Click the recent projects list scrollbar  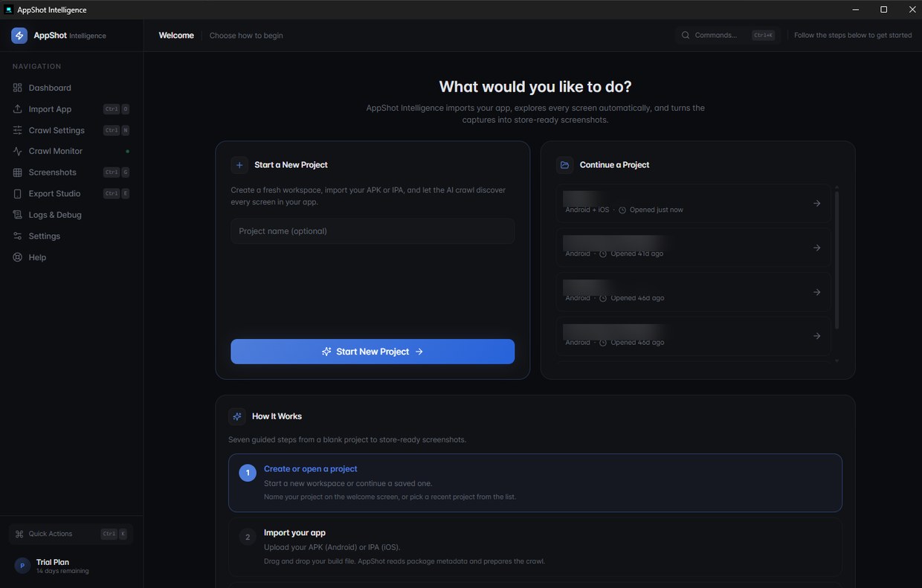click(837, 260)
